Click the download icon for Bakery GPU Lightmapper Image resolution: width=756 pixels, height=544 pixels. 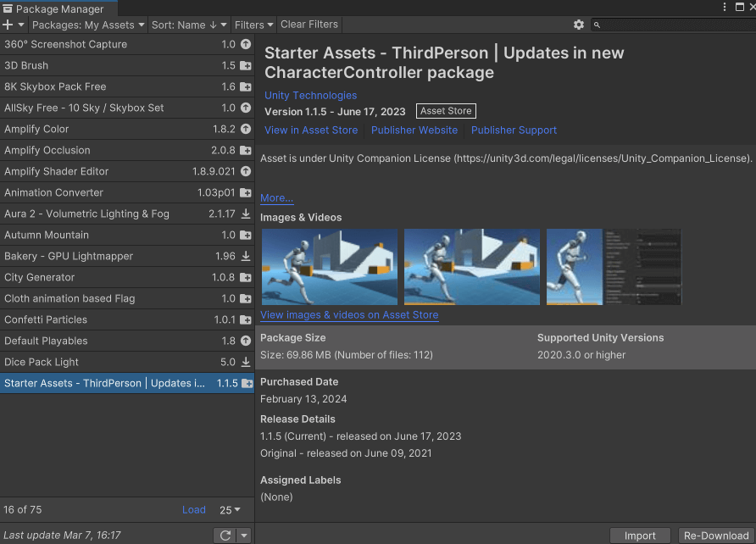246,256
